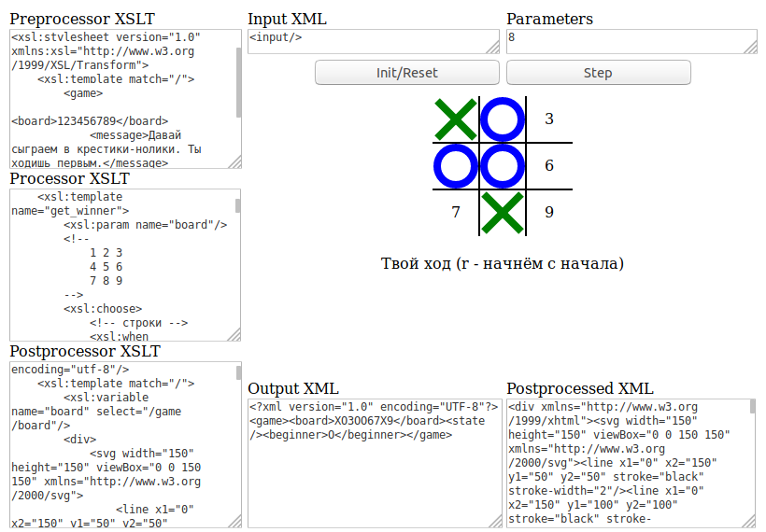This screenshot has height=532, width=766.
Task: Click the 'Postprocessor XSLT' heading
Action: 85,352
